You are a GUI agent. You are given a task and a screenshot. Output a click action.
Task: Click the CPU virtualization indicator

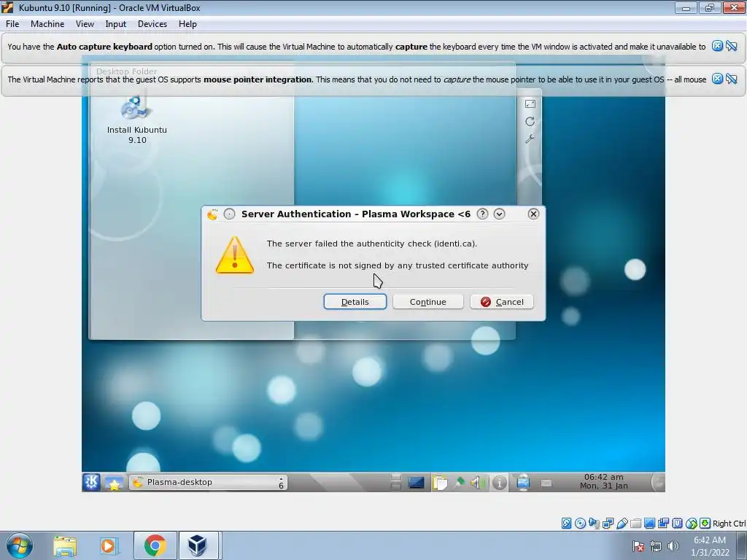tap(678, 524)
